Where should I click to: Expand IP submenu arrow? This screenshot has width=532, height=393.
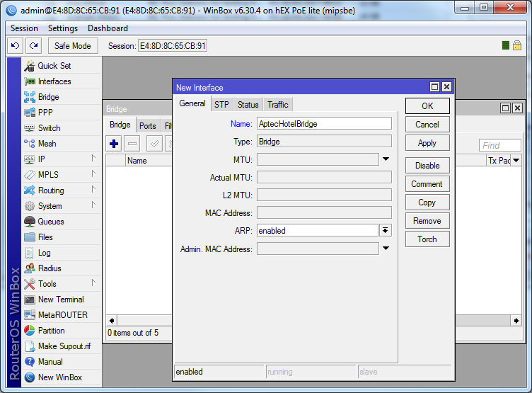[x=93, y=159]
